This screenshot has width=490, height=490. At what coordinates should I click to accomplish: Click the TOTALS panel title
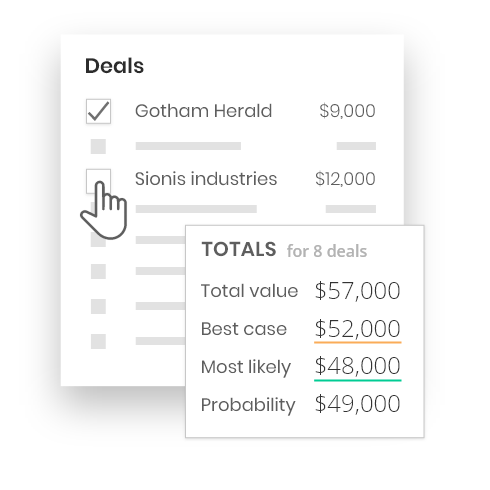coord(239,249)
